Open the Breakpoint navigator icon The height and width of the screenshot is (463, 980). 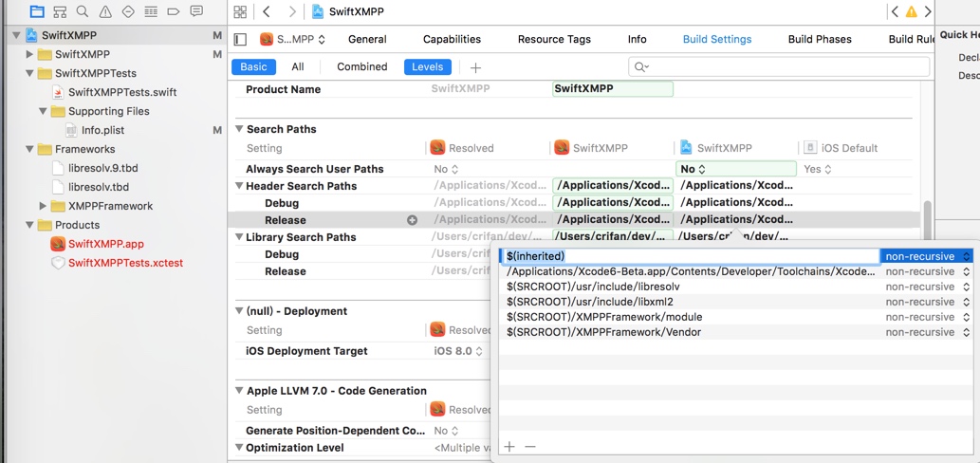pos(174,11)
